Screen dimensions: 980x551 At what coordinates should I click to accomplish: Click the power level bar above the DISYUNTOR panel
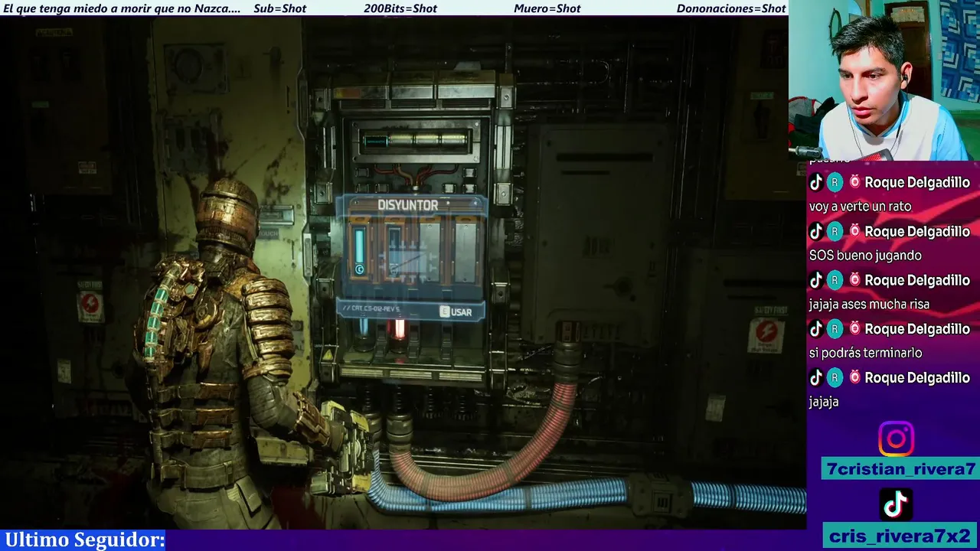coord(416,141)
